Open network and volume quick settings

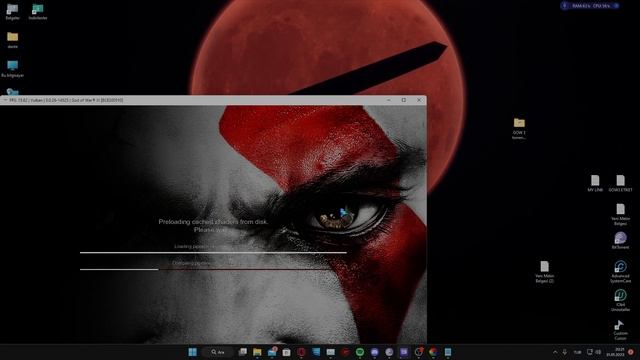[x=594, y=352]
